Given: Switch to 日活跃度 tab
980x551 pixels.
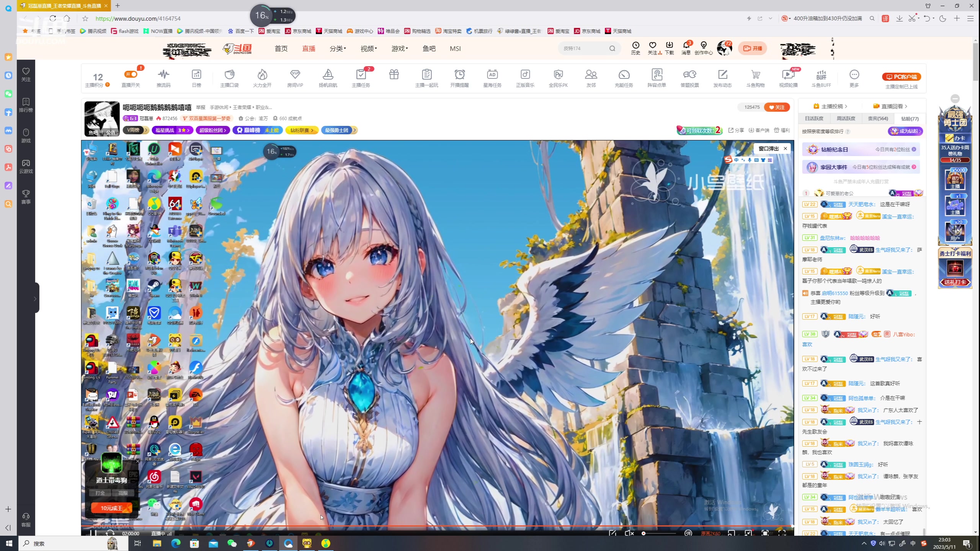Looking at the screenshot, I should pos(814,119).
